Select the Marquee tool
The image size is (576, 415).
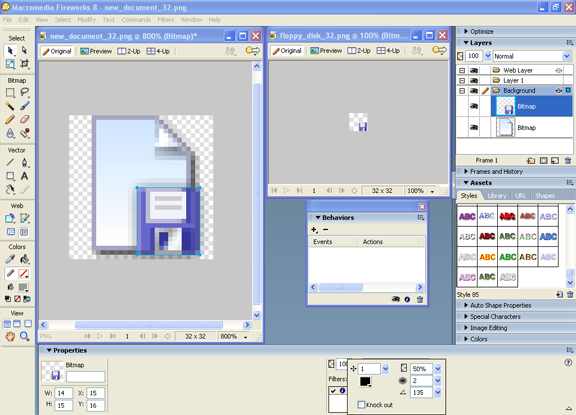[10, 92]
